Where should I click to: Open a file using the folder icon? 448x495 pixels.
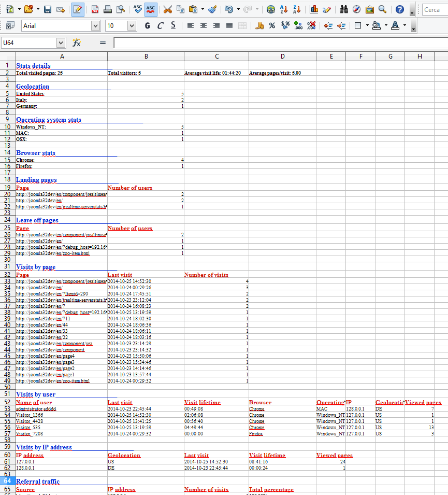point(28,9)
